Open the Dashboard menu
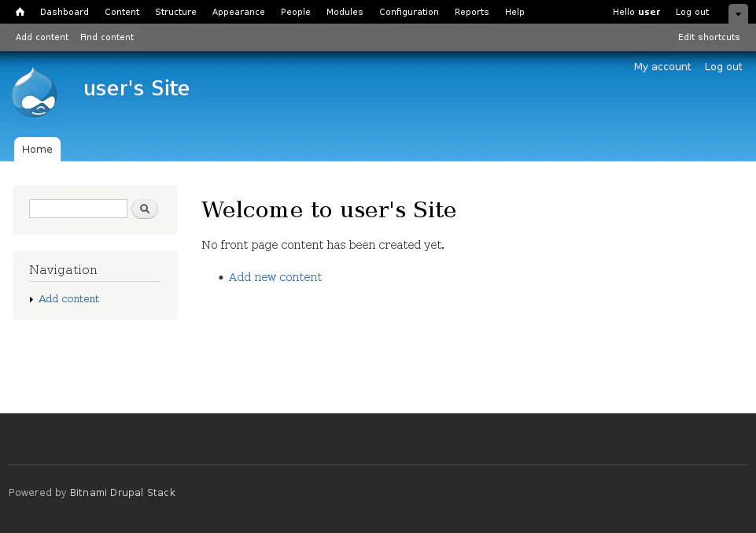 [65, 12]
